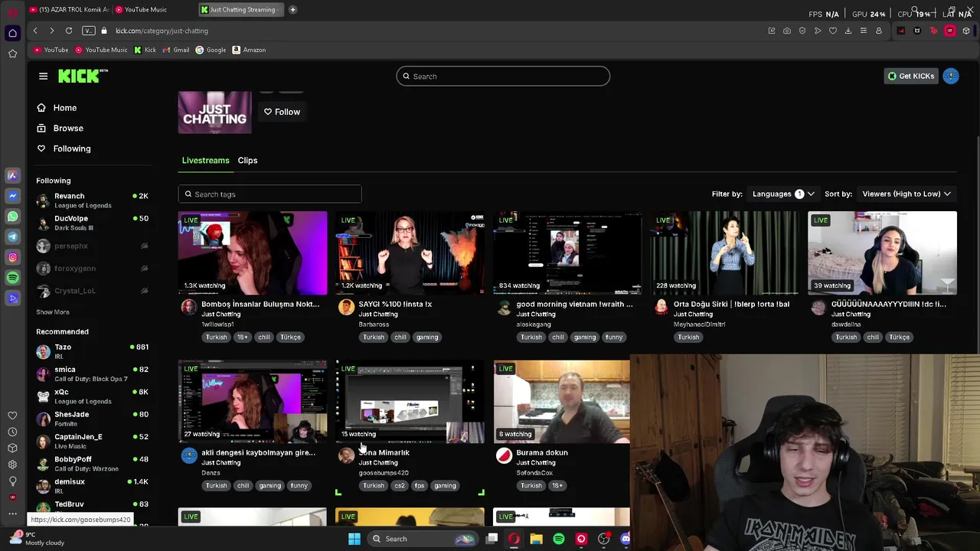
Task: Click the Kick search field
Action: click(x=503, y=77)
